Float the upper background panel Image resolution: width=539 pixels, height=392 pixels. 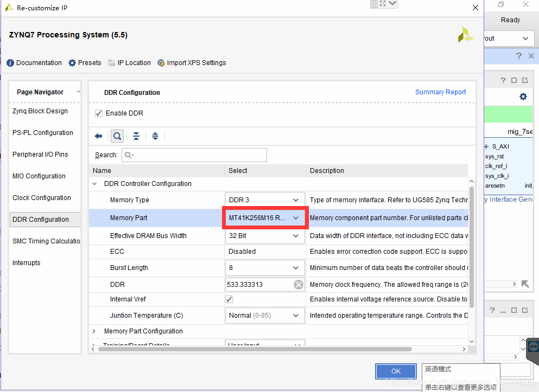point(525,80)
